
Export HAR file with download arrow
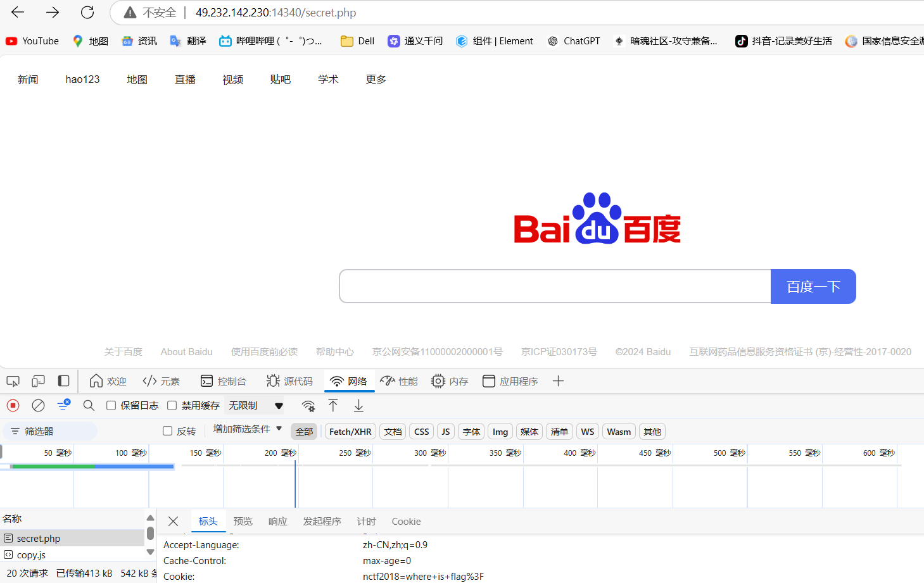(358, 405)
